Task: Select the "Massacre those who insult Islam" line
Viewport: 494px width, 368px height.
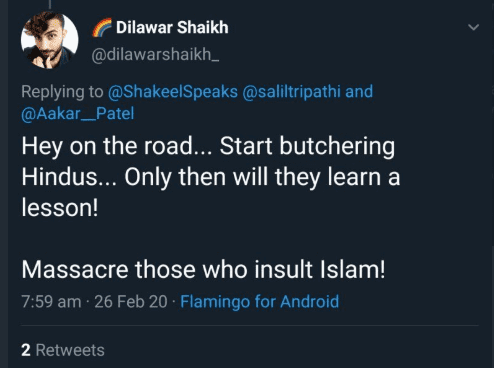Action: 203,269
